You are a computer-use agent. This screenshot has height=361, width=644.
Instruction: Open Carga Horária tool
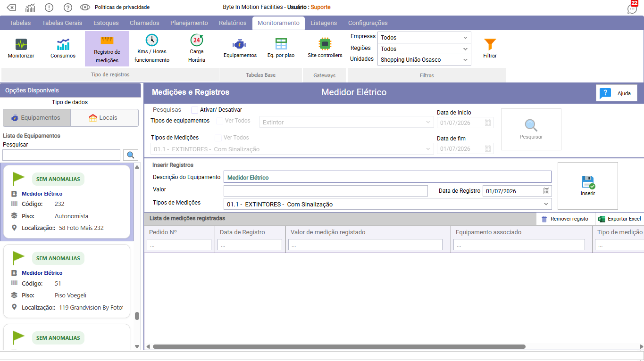[x=197, y=49]
